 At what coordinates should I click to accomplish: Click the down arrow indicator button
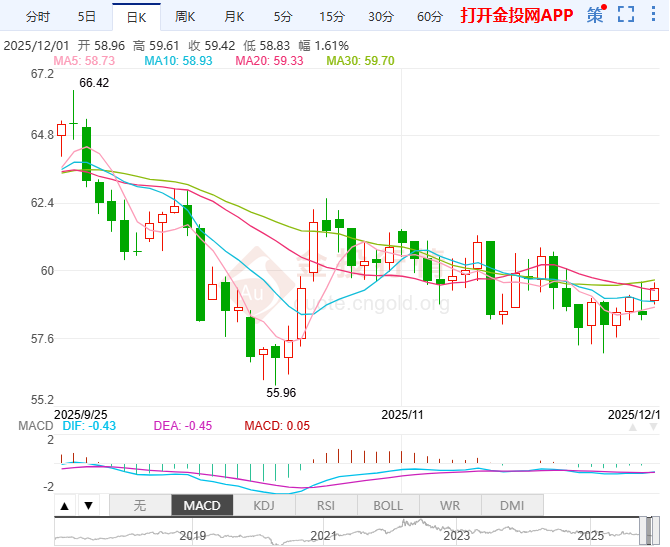pos(88,506)
